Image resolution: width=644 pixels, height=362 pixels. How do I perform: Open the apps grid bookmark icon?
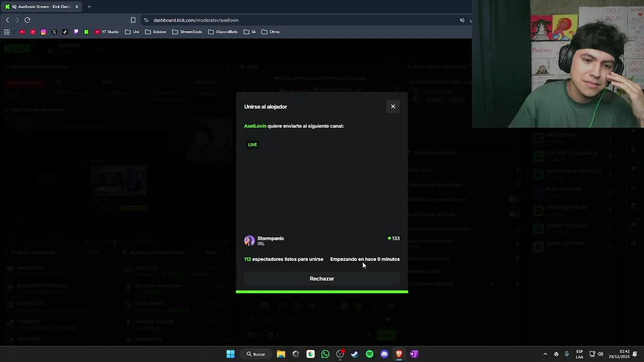point(7,32)
